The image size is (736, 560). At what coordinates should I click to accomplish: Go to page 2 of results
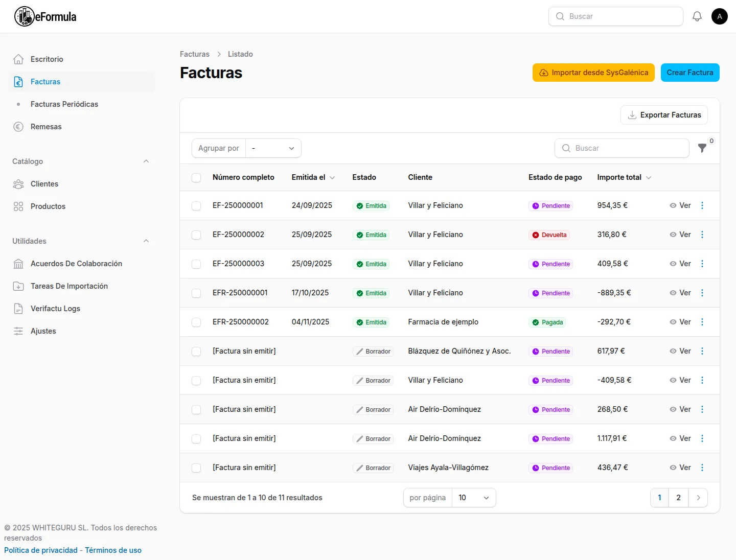click(678, 498)
